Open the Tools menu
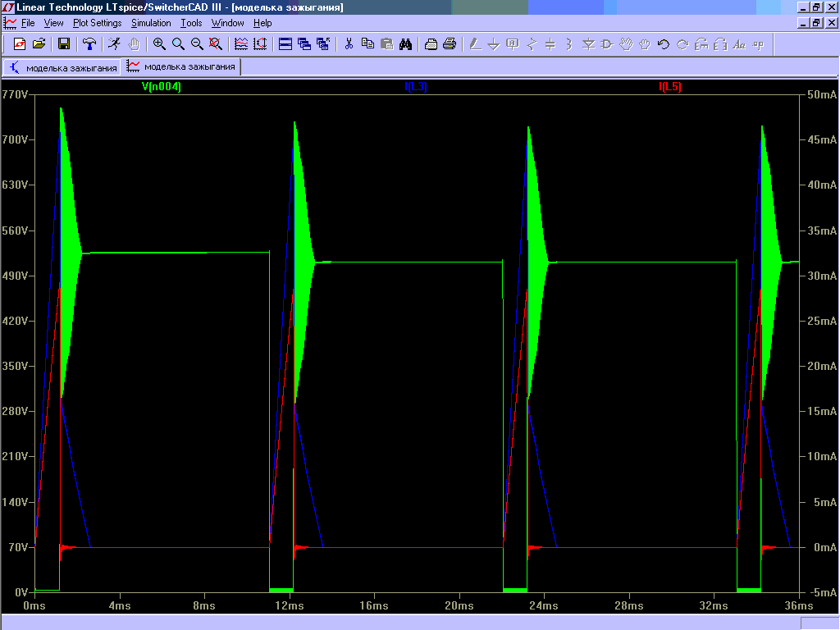This screenshot has width=840, height=630. click(x=191, y=23)
